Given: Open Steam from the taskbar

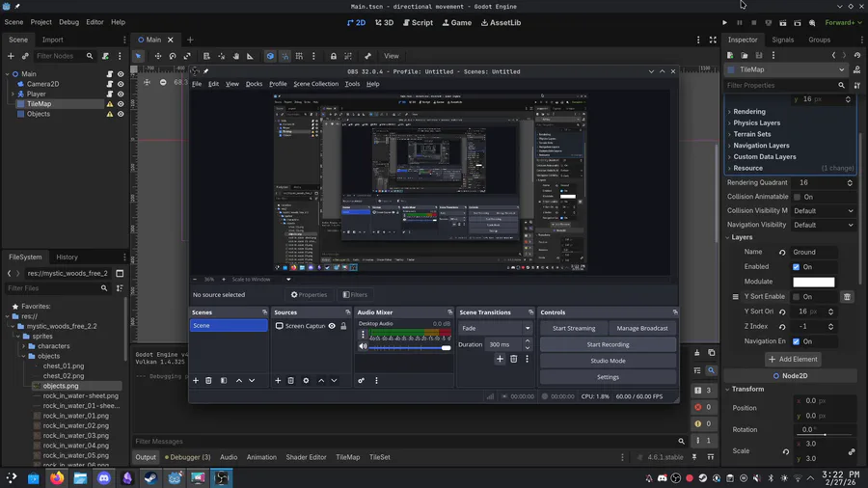Looking at the screenshot, I should coord(151,478).
